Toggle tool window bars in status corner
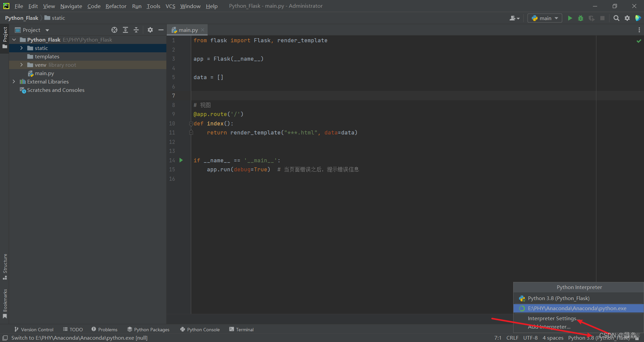Image resolution: width=644 pixels, height=342 pixels. (5, 338)
